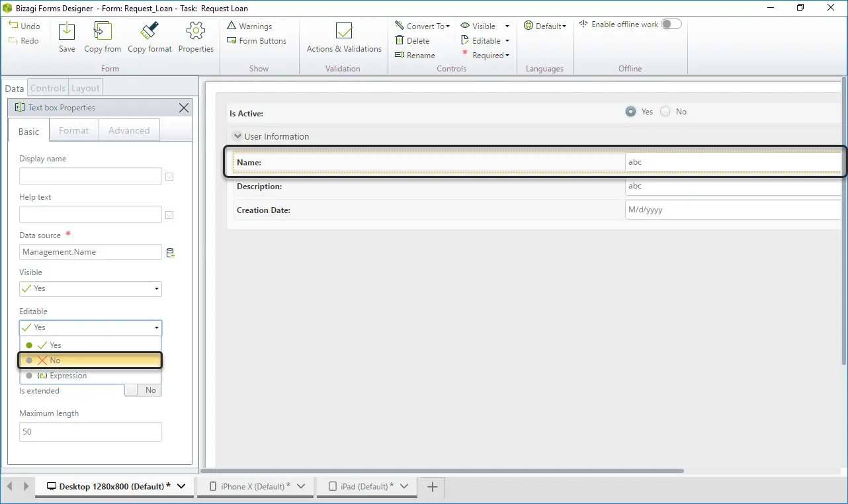Open Actions & Validations

pyautogui.click(x=344, y=37)
